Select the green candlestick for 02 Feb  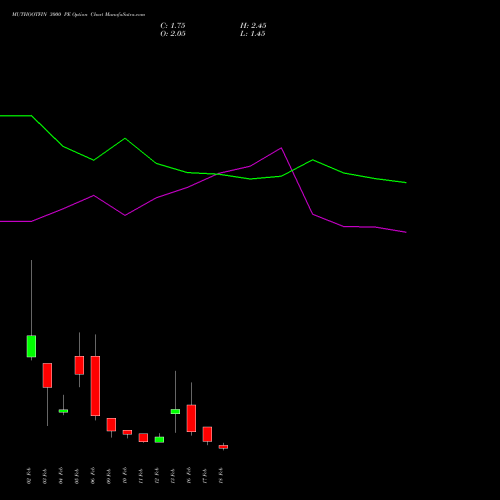[31, 346]
